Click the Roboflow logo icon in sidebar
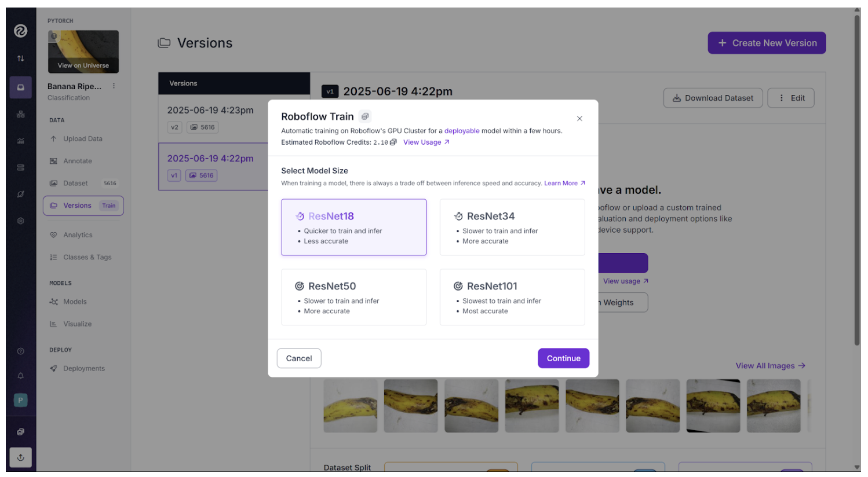Screen dimensions: 868x477 pyautogui.click(x=20, y=31)
